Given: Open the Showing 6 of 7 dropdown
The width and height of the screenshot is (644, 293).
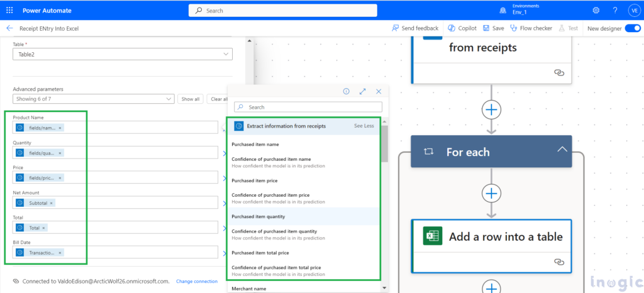Looking at the screenshot, I should [94, 99].
